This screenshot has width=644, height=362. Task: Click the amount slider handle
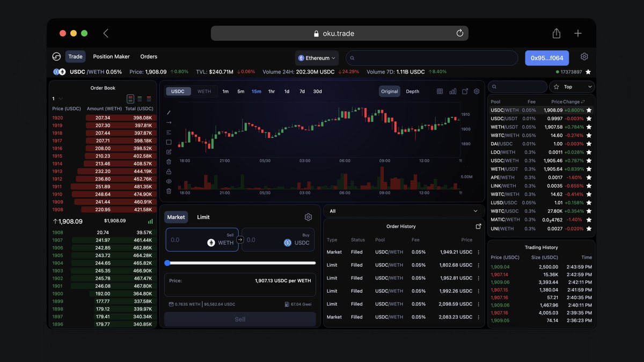coord(167,263)
